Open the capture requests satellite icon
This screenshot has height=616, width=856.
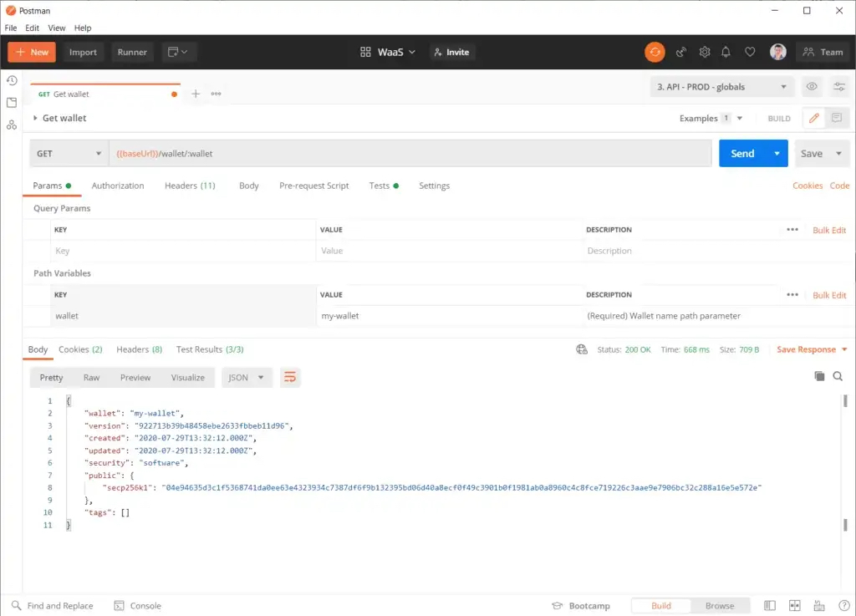point(680,52)
